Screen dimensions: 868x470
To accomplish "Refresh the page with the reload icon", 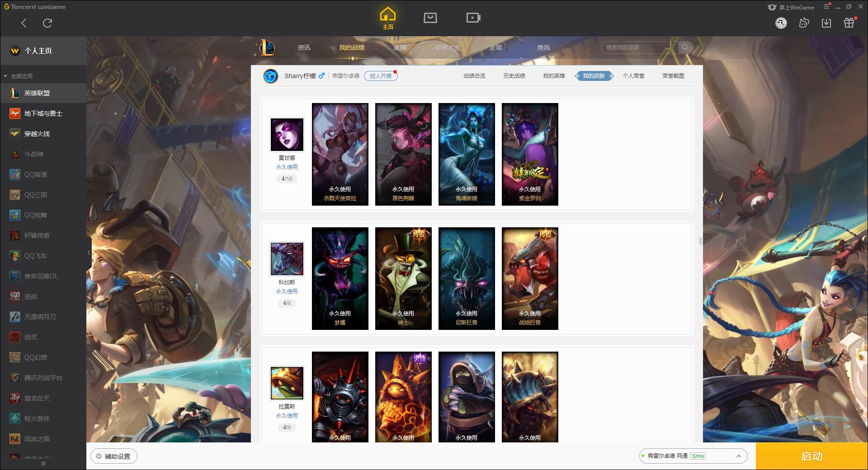I will click(x=47, y=23).
